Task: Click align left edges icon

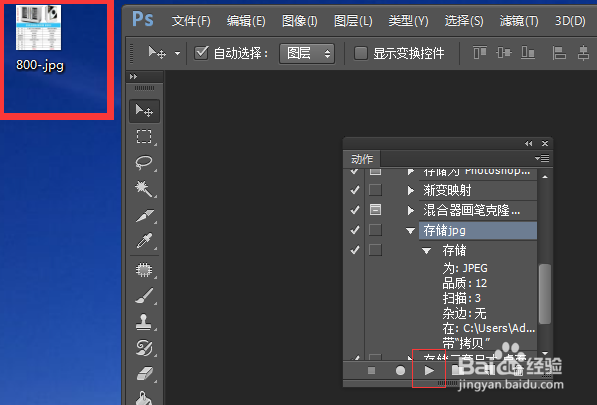Action: (x=559, y=53)
